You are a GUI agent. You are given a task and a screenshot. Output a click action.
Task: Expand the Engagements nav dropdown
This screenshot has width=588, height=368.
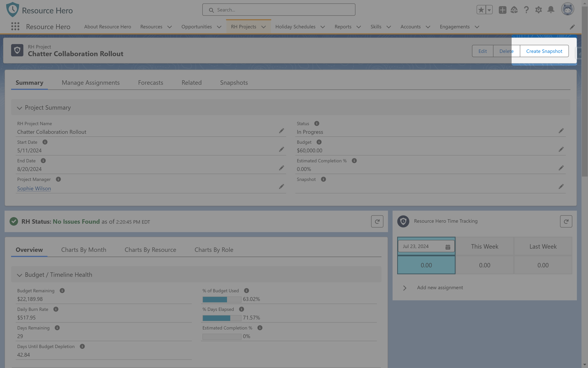[477, 27]
